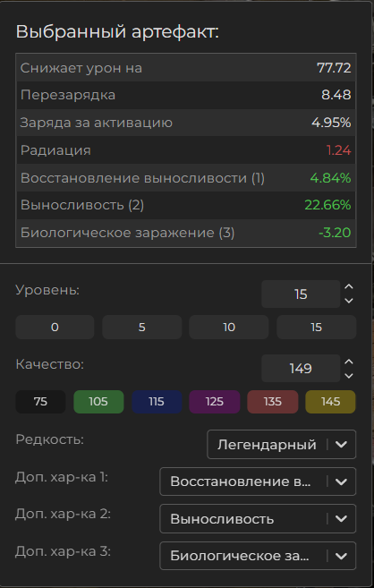The height and width of the screenshot is (588, 374).
Task: Open the Редкость dropdown showing Легендарный
Action: click(x=282, y=445)
